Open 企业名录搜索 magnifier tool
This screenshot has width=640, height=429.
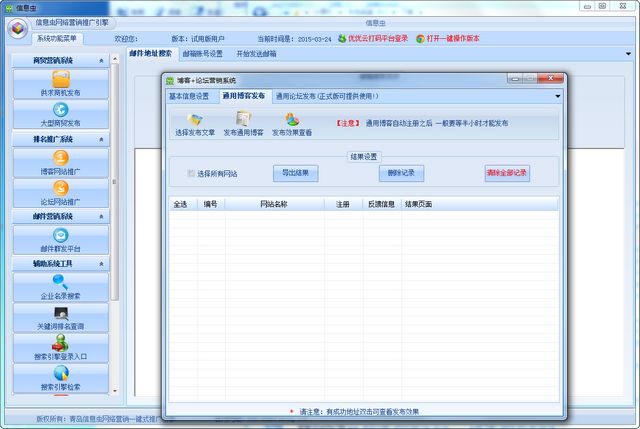tap(61, 287)
